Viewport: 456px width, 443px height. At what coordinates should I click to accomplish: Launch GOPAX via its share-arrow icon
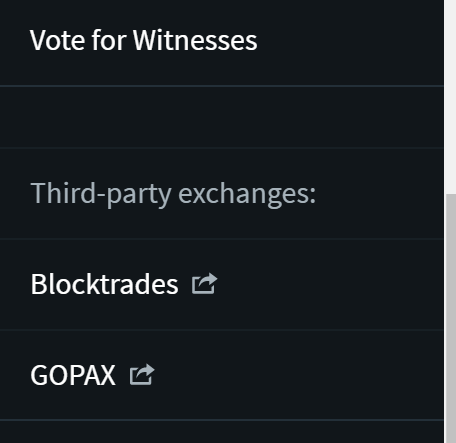tap(142, 375)
